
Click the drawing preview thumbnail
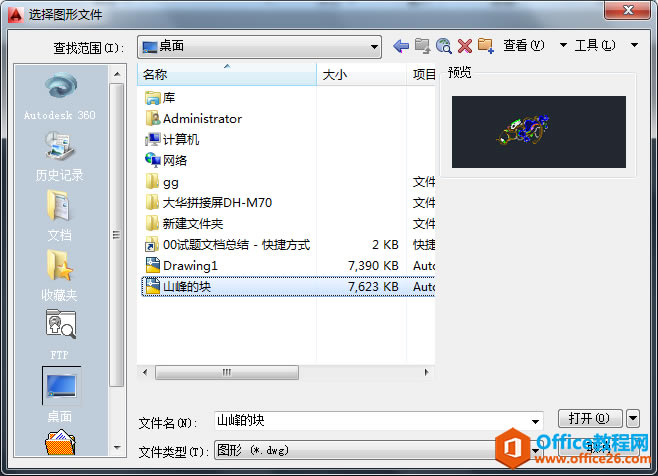pos(539,132)
